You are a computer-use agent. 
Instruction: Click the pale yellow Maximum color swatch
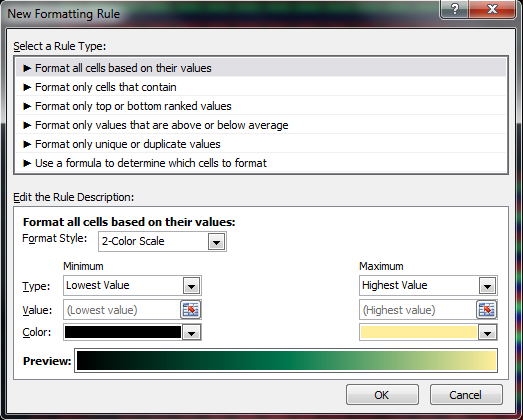(419, 332)
